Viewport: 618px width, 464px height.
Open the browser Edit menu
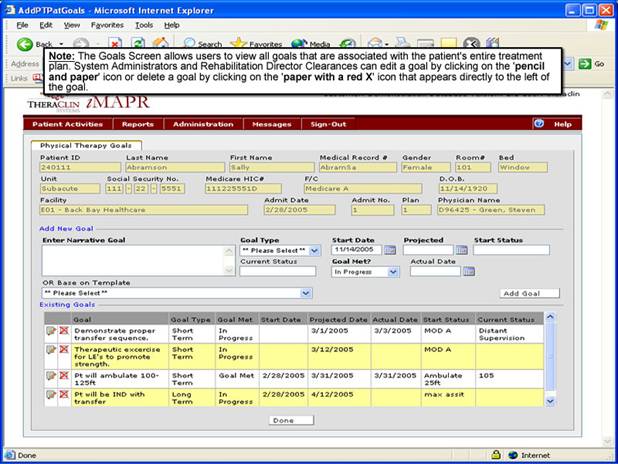(x=46, y=25)
